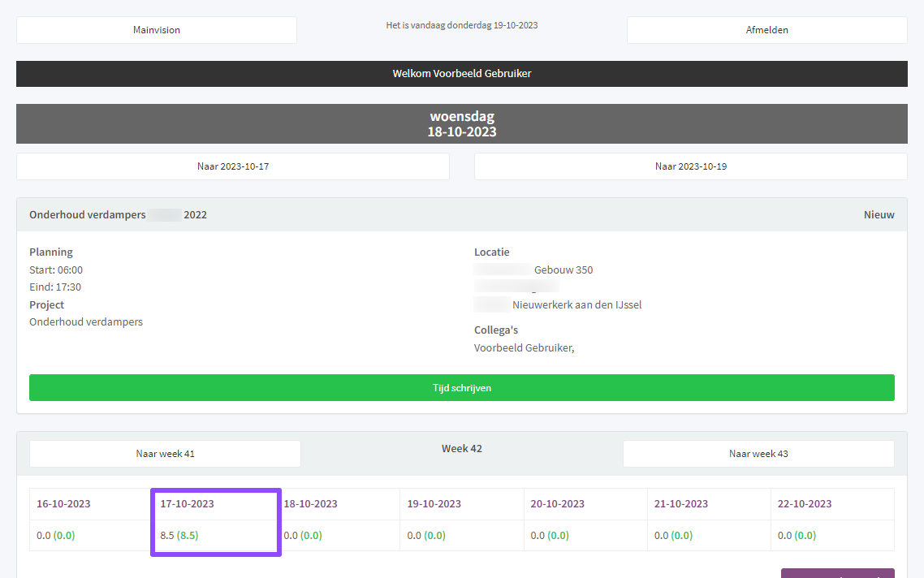Click the green Tijd schrijven button
The width and height of the screenshot is (924, 578).
(461, 388)
